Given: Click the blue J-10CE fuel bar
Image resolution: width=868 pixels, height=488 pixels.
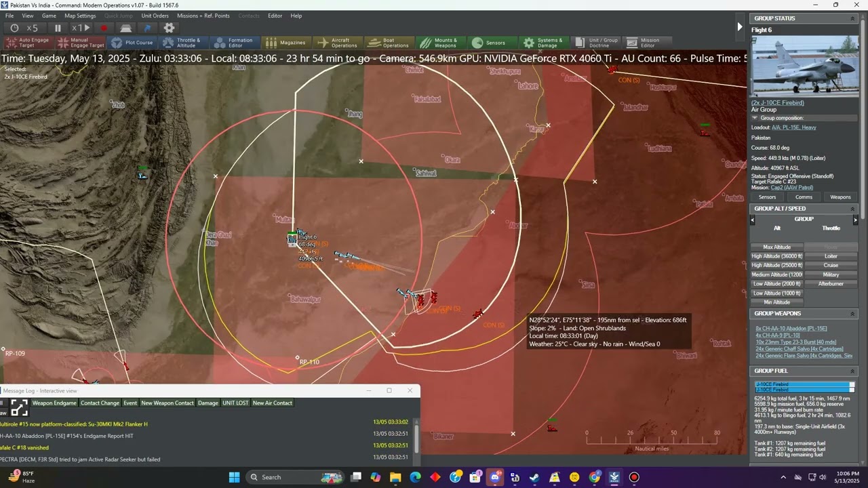Looking at the screenshot, I should [x=804, y=387].
